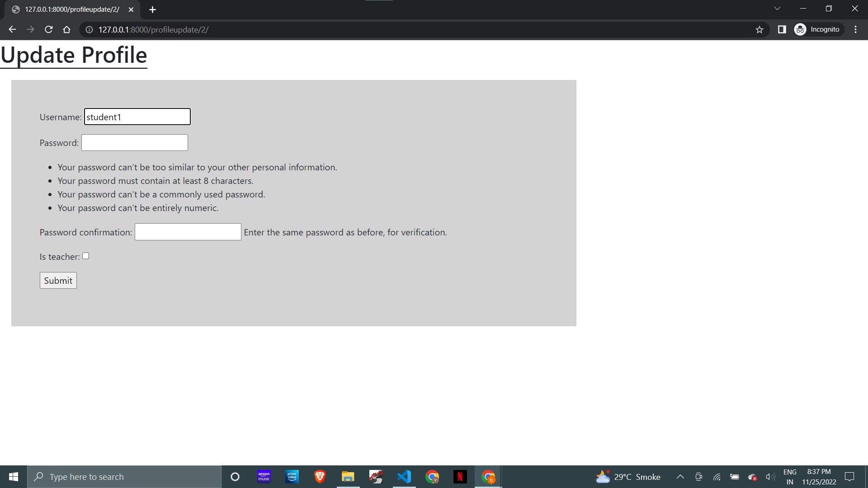Open the tab search dropdown arrow
The width and height of the screenshot is (868, 488).
click(x=777, y=9)
